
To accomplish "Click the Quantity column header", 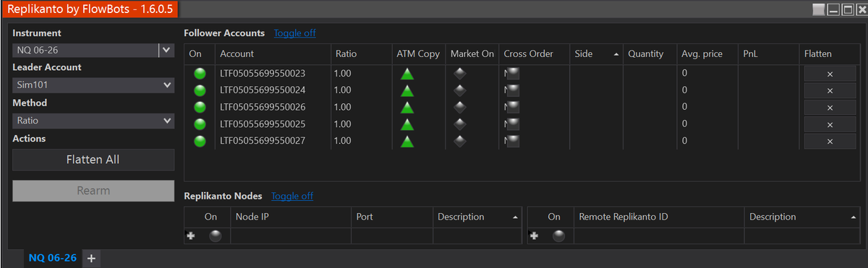I will point(650,53).
